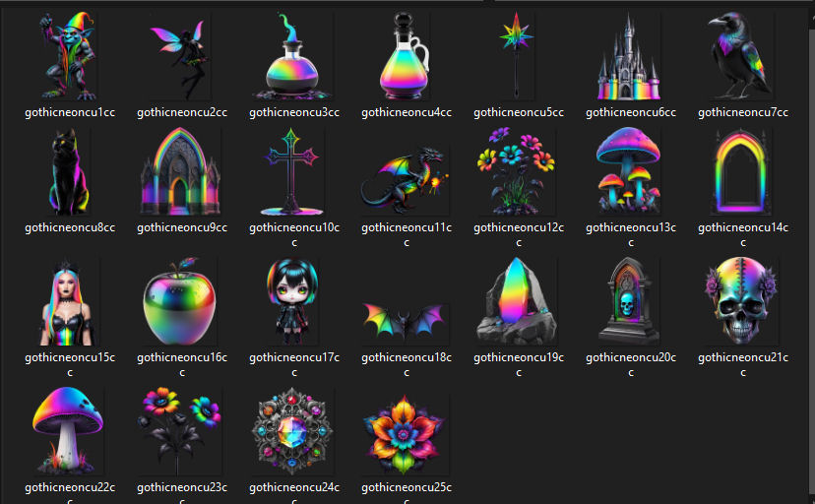Viewport: 815px width, 504px height.
Task: Select the rainbow bottle with stopper gothicneoncu4cc
Action: [405, 56]
